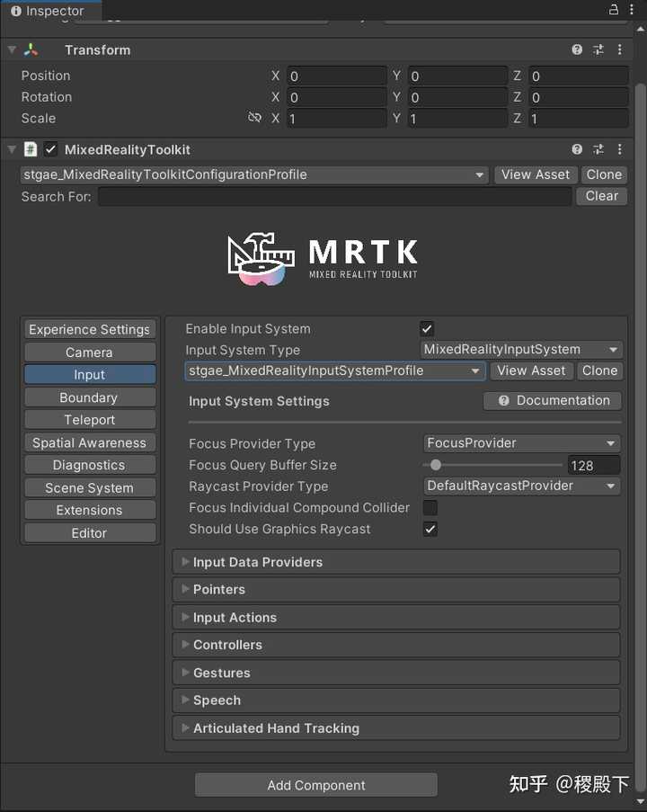The width and height of the screenshot is (647, 812).
Task: View Asset for configuration profile
Action: pyautogui.click(x=536, y=174)
